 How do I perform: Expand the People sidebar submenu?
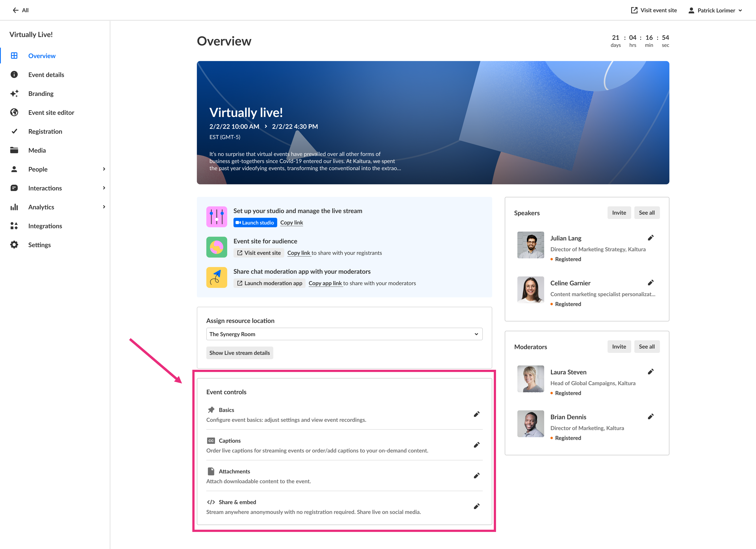[x=104, y=169]
